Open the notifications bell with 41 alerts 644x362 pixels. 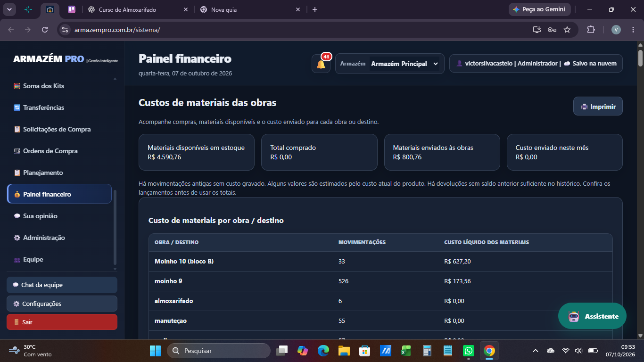click(321, 64)
